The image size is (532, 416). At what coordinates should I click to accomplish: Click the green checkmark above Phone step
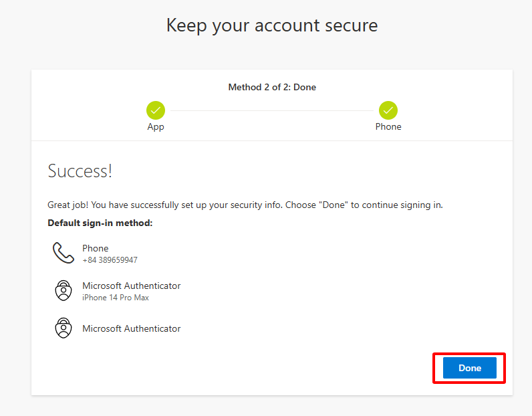(x=388, y=110)
